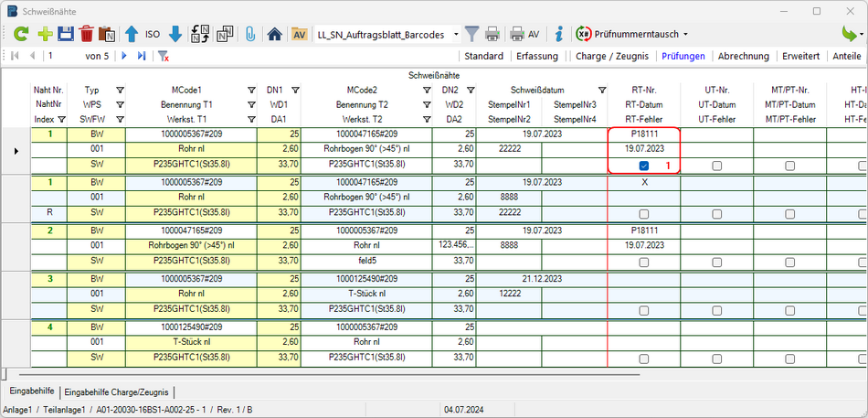Click the record number input field
868x418 pixels.
click(x=62, y=56)
